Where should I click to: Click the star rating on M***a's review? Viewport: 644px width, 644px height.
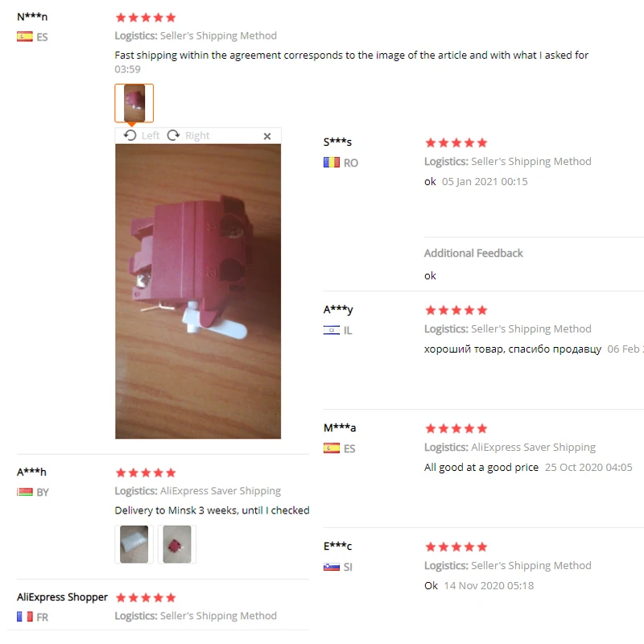click(x=456, y=429)
